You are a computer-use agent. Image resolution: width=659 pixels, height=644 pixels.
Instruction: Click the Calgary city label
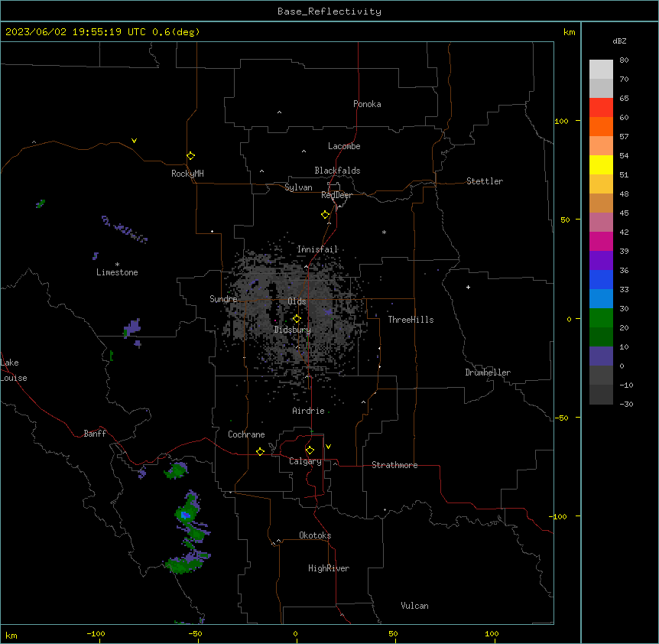305,461
